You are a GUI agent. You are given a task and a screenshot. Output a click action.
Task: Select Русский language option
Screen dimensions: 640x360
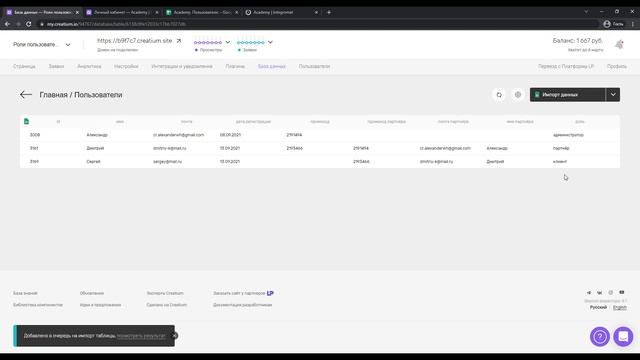[598, 307]
